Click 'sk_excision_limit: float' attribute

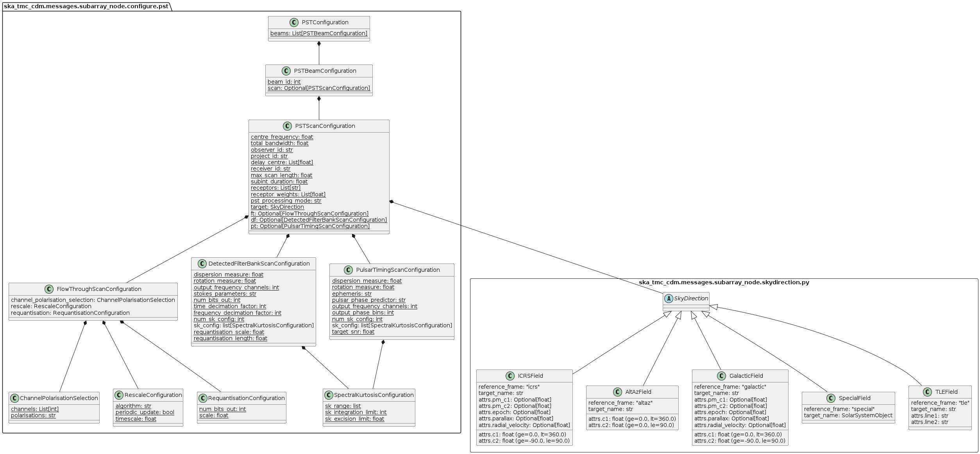(355, 419)
